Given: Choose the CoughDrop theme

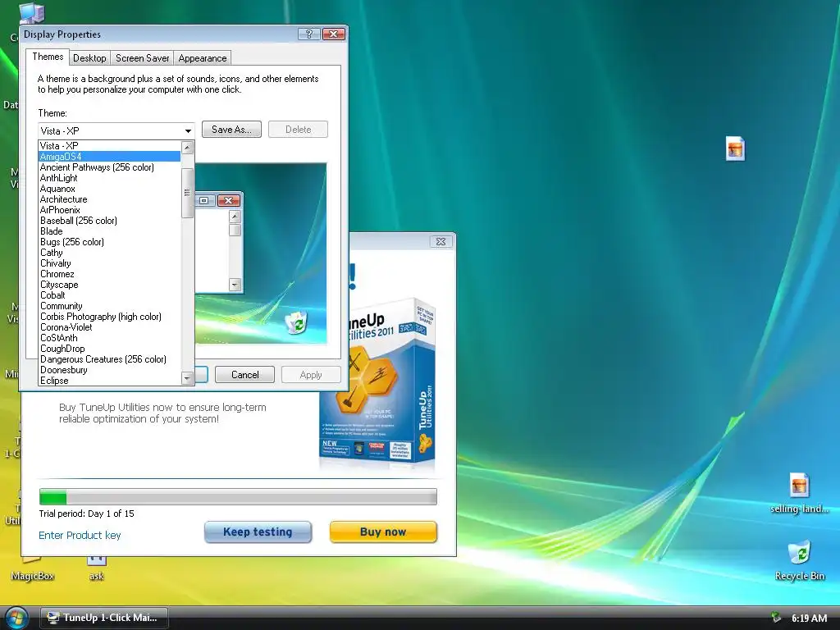Looking at the screenshot, I should (110, 349).
